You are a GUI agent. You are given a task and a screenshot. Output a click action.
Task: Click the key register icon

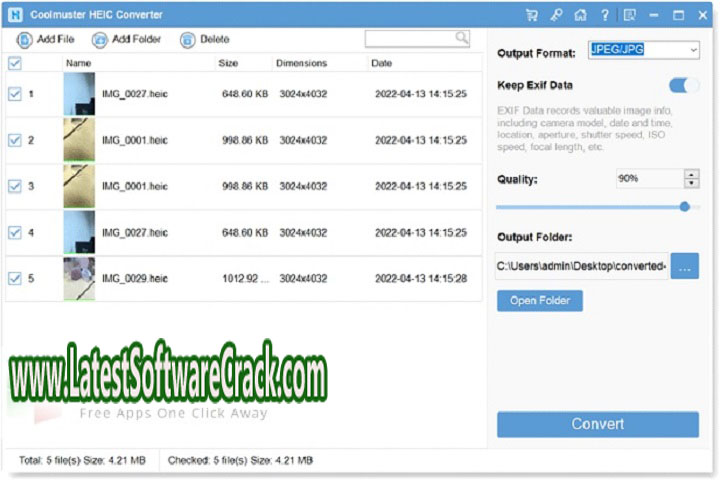pyautogui.click(x=556, y=15)
